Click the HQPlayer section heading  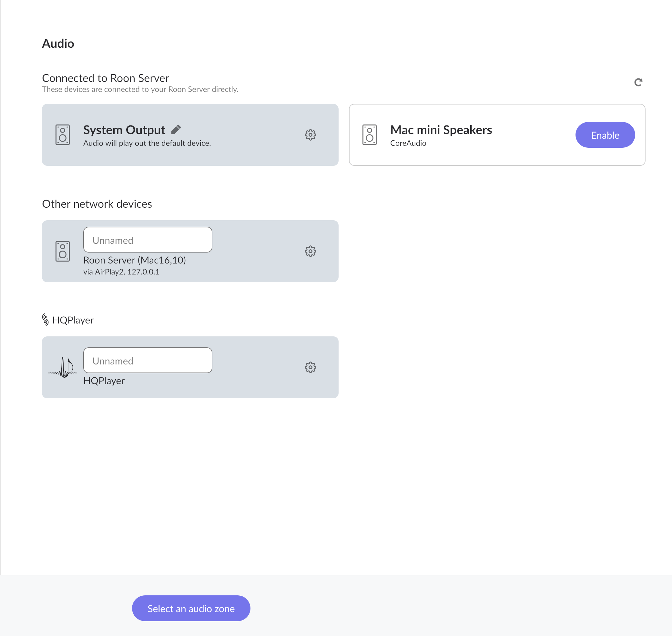click(x=73, y=320)
